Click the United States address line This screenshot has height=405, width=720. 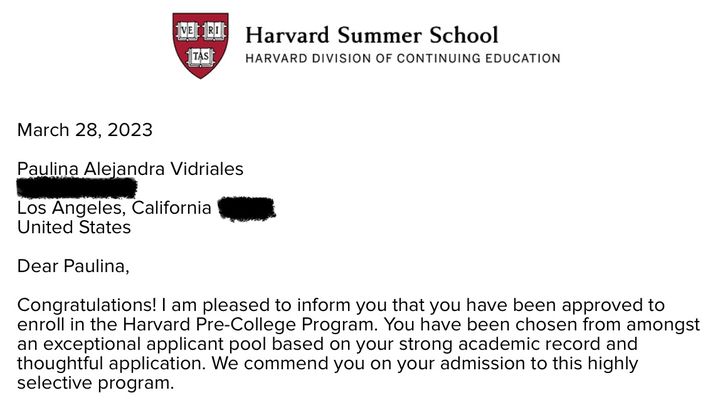coord(74,227)
